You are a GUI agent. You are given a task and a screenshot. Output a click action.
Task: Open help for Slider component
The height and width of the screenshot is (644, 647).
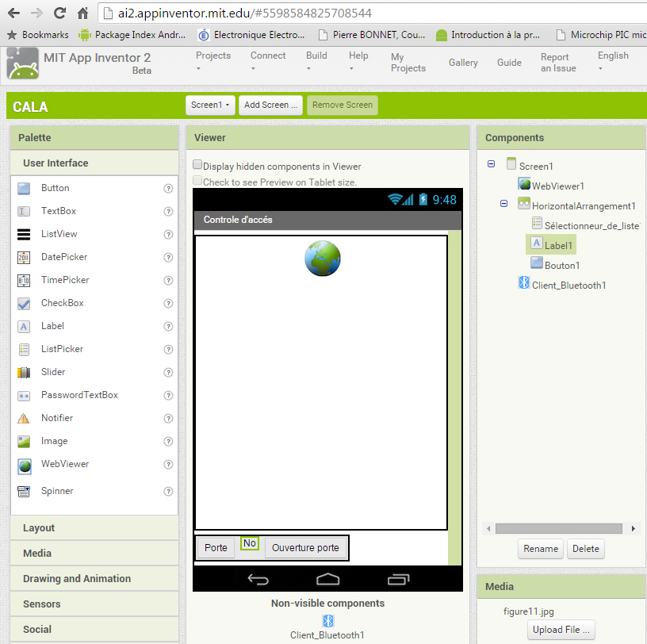(x=168, y=373)
